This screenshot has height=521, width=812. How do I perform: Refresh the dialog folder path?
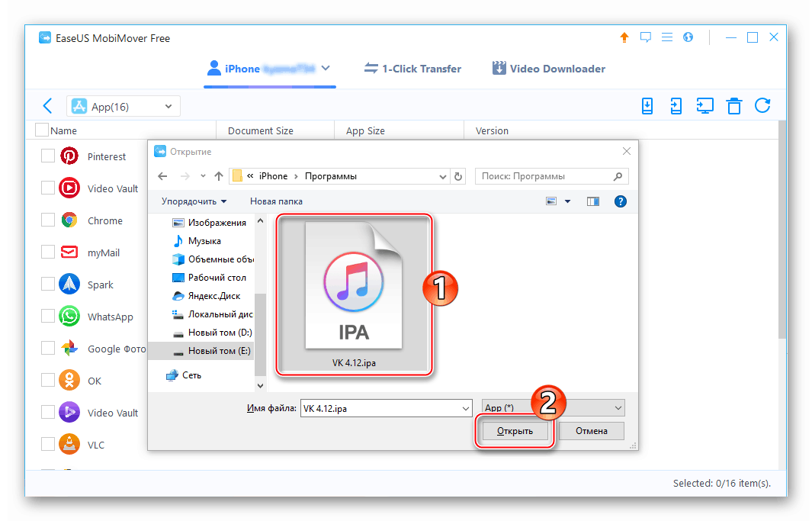click(457, 176)
